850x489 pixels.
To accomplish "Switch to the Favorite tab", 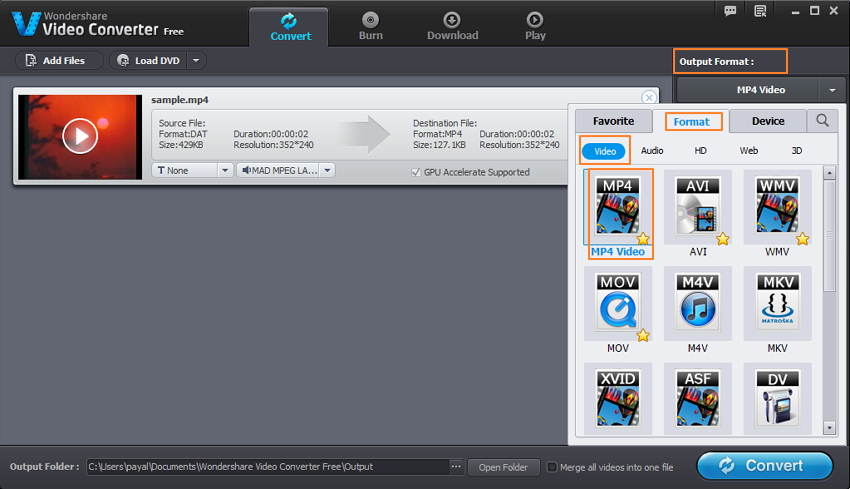I will (x=614, y=121).
